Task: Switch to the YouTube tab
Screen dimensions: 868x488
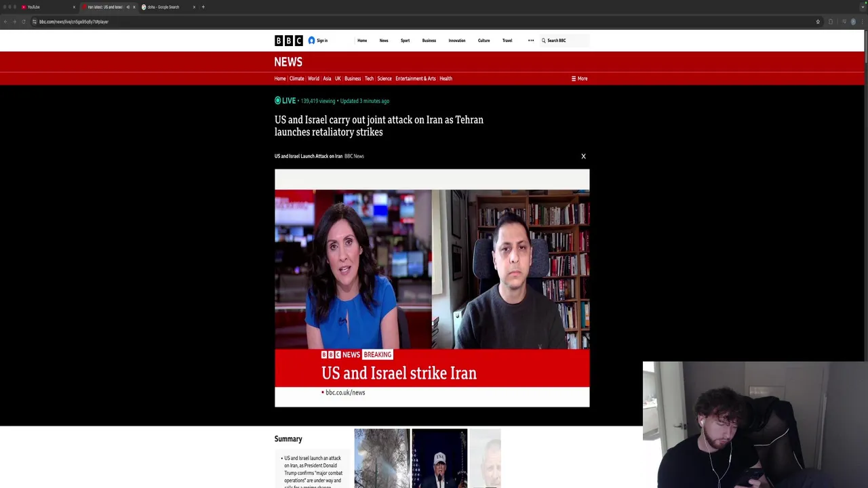Action: (47, 7)
